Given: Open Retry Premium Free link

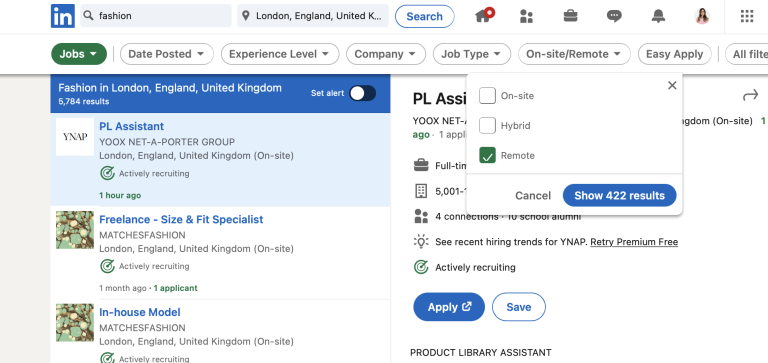Looking at the screenshot, I should click(x=634, y=242).
